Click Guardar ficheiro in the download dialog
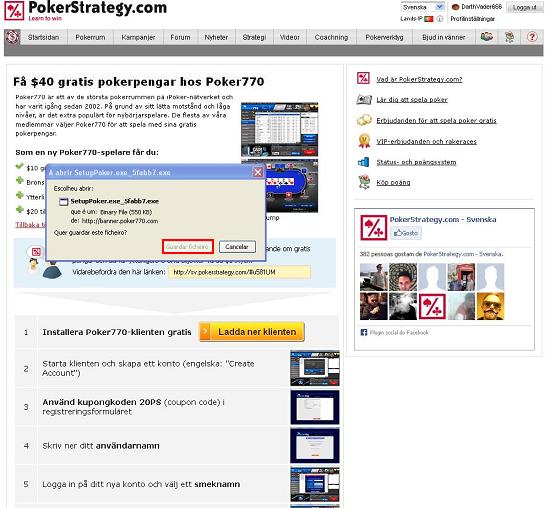555x508 pixels. tap(188, 247)
